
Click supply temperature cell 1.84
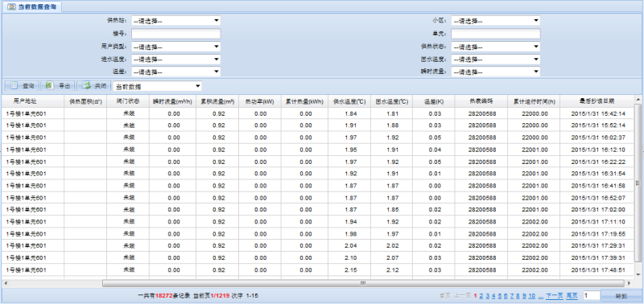[350, 113]
